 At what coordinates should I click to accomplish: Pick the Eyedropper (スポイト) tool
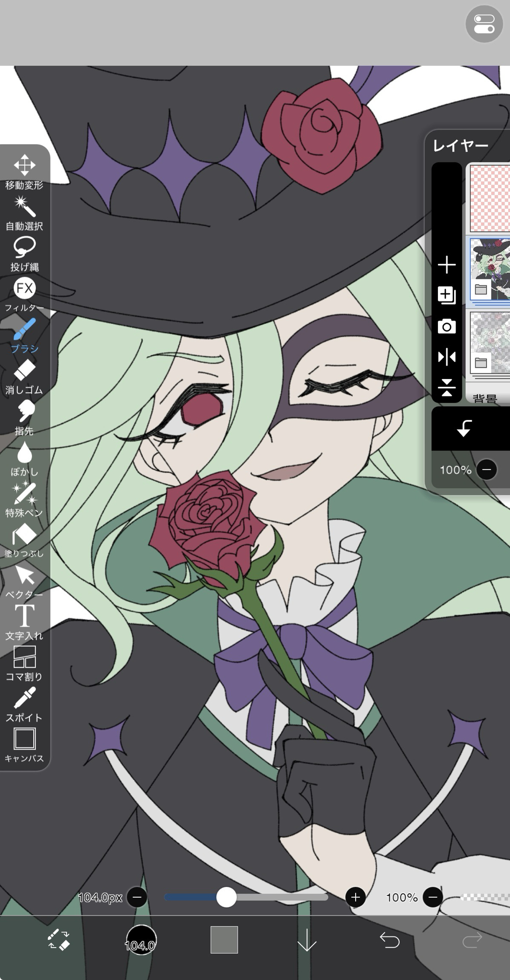(x=24, y=704)
